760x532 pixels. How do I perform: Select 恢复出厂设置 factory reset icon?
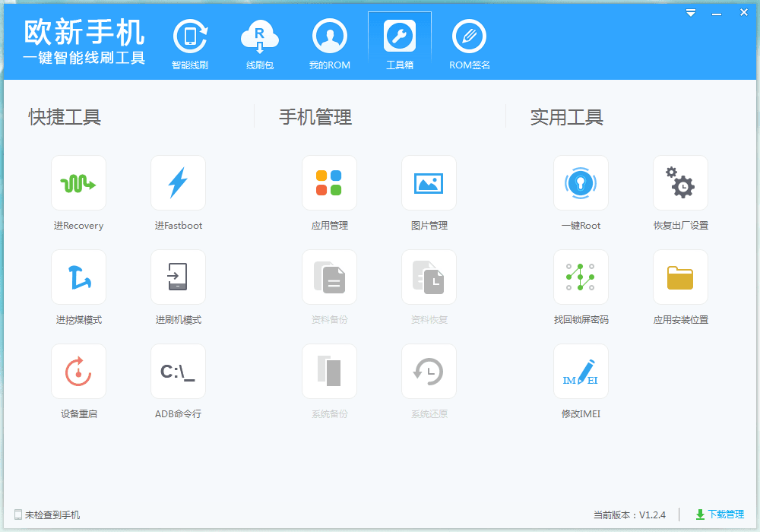pyautogui.click(x=680, y=183)
